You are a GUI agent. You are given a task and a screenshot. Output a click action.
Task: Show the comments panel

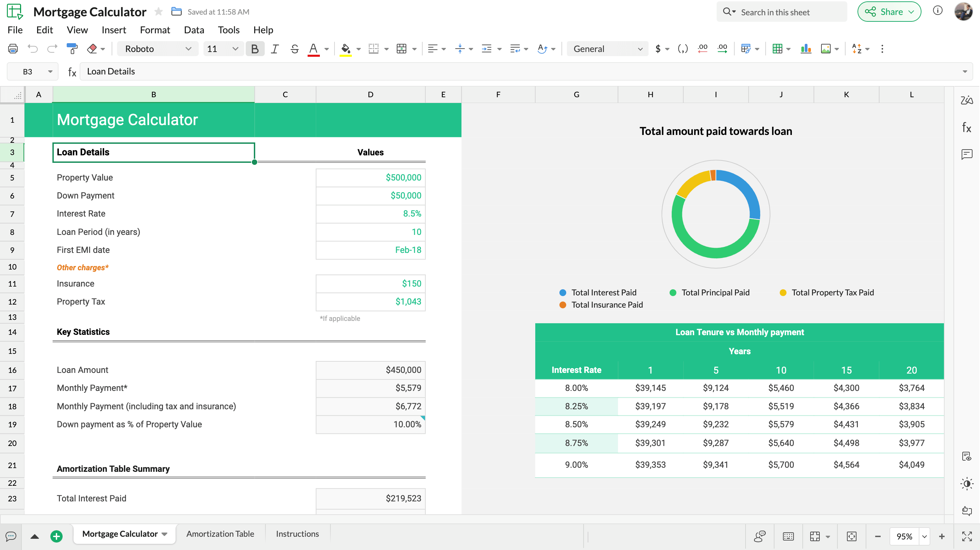point(967,154)
